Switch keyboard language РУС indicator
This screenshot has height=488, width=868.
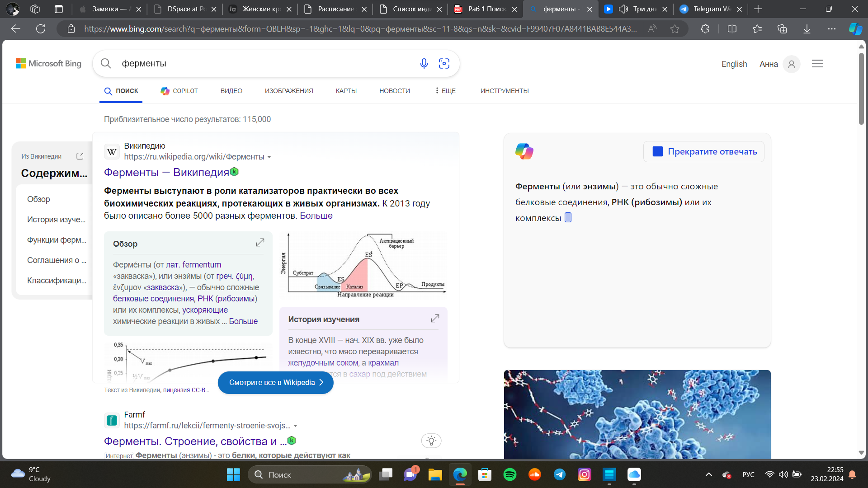pyautogui.click(x=748, y=474)
